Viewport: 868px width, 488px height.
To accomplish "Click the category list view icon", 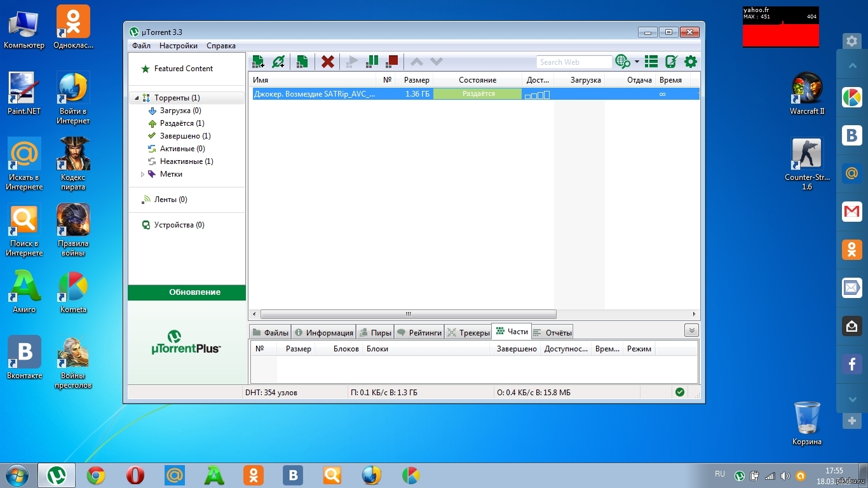I will [x=651, y=62].
